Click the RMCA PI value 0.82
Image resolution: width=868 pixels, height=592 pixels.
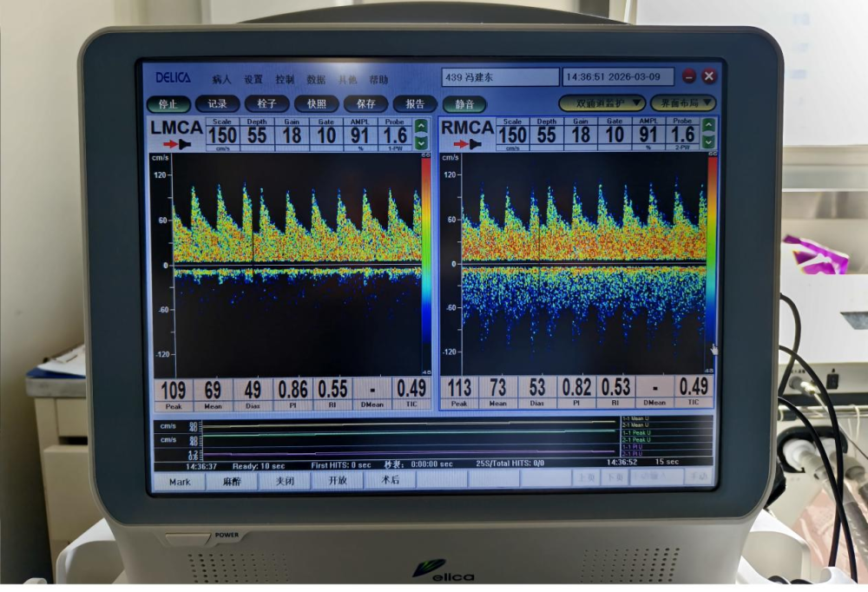pos(576,388)
